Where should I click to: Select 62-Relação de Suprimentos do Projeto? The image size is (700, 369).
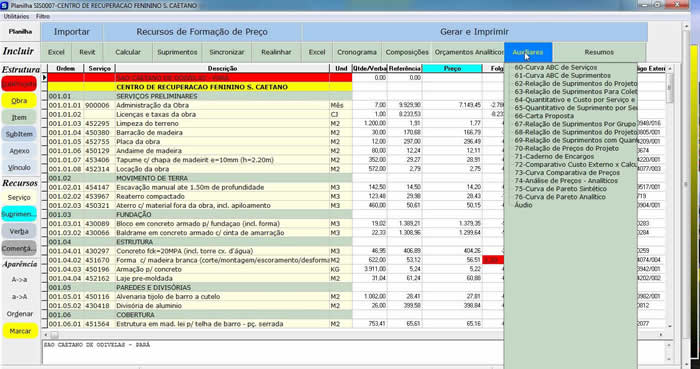575,83
